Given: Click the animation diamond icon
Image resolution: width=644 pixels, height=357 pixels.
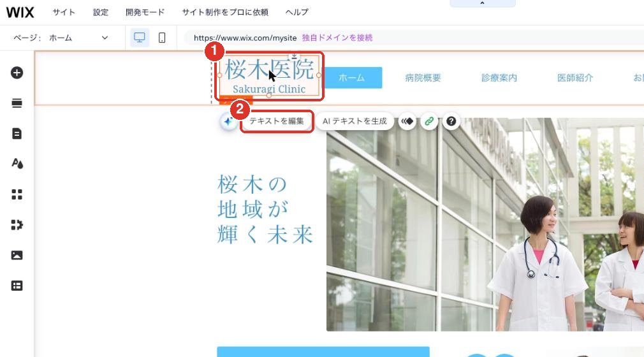Looking at the screenshot, I should pos(407,121).
